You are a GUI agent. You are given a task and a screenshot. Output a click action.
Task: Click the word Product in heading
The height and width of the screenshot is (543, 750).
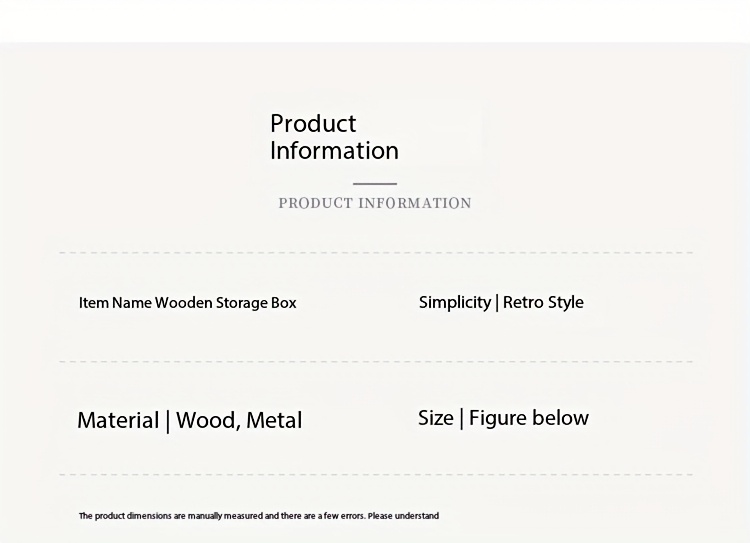[313, 124]
